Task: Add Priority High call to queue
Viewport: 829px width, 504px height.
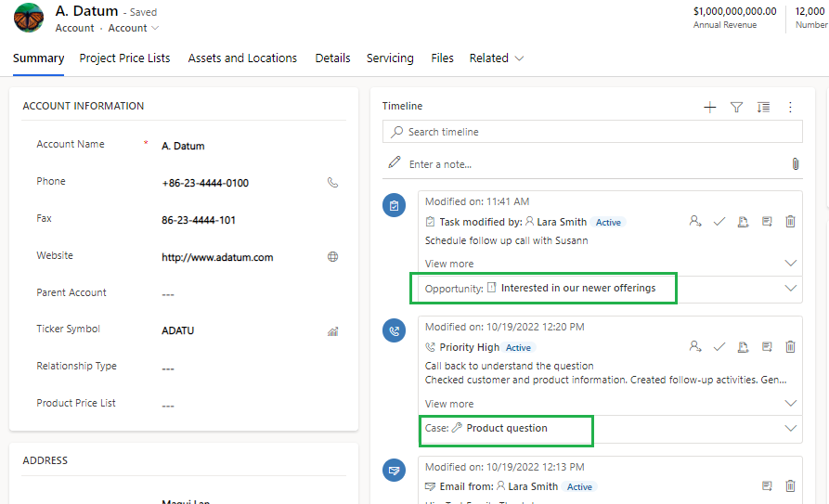Action: tap(743, 347)
